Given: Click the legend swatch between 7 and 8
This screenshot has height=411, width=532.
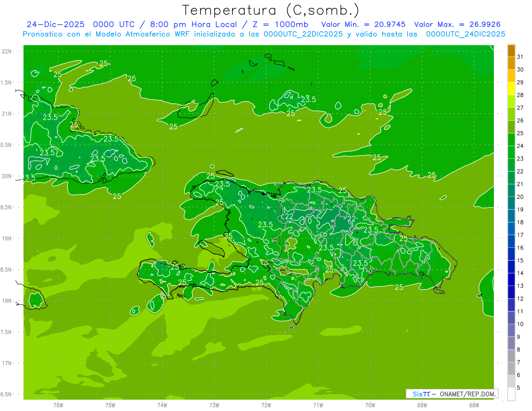Looking at the screenshot, I should tap(511, 356).
